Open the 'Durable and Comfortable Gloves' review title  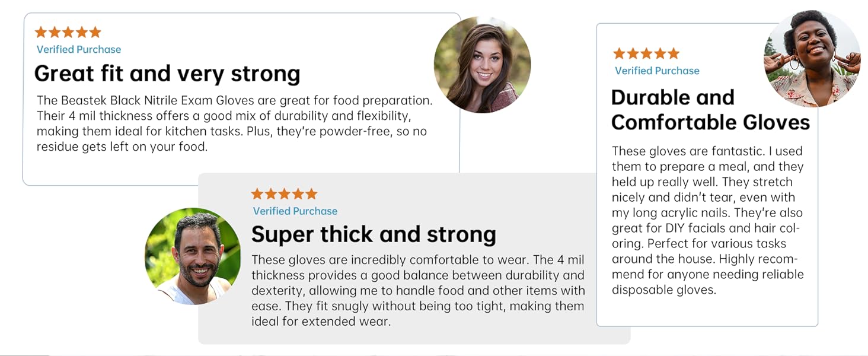[710, 110]
